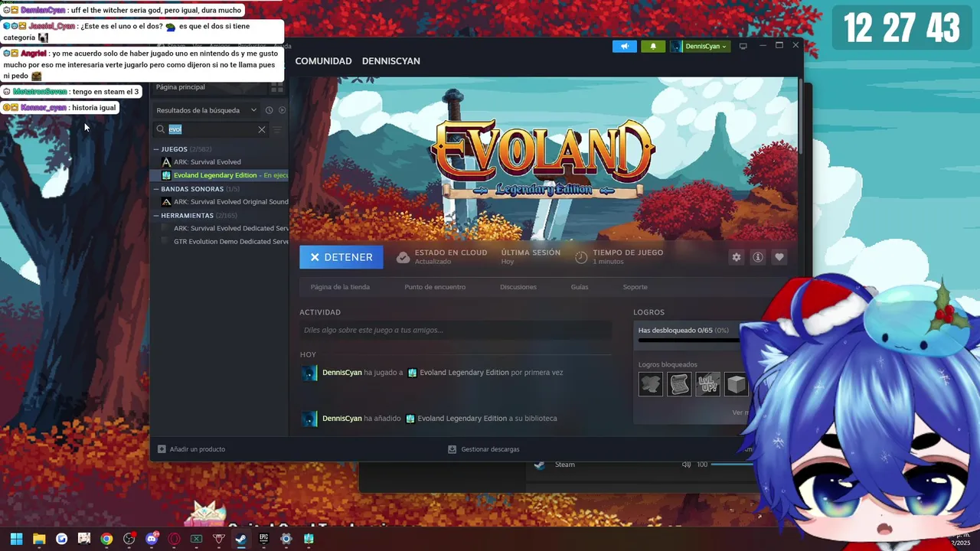Add game to favorites heart icon
Screen dimensions: 980x551
[779, 257]
